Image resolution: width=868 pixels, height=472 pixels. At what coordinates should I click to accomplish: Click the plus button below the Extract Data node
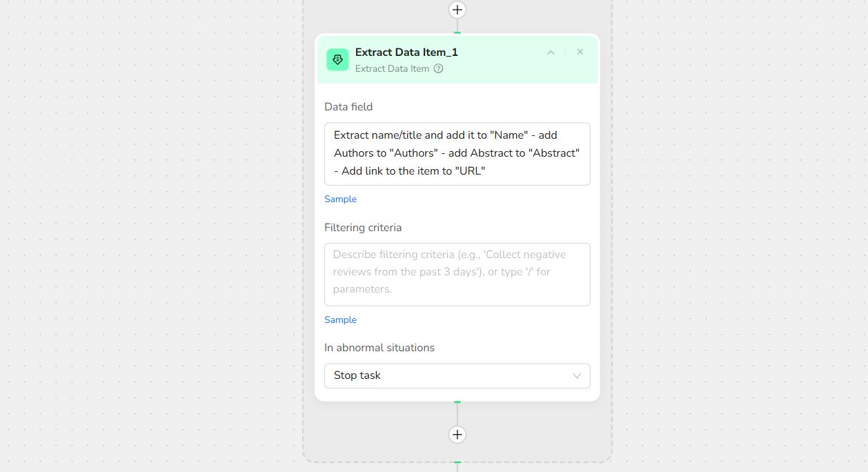pyautogui.click(x=457, y=434)
